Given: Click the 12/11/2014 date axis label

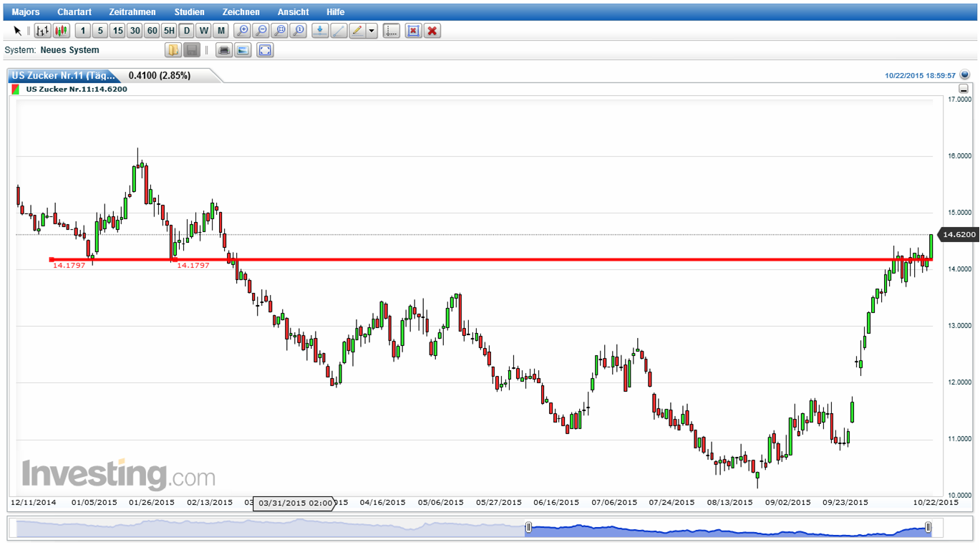Looking at the screenshot, I should 34,503.
